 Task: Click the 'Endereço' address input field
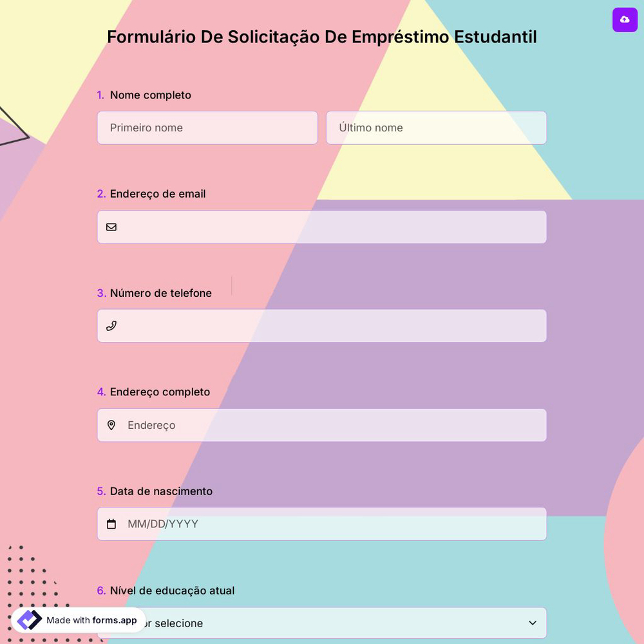point(322,425)
